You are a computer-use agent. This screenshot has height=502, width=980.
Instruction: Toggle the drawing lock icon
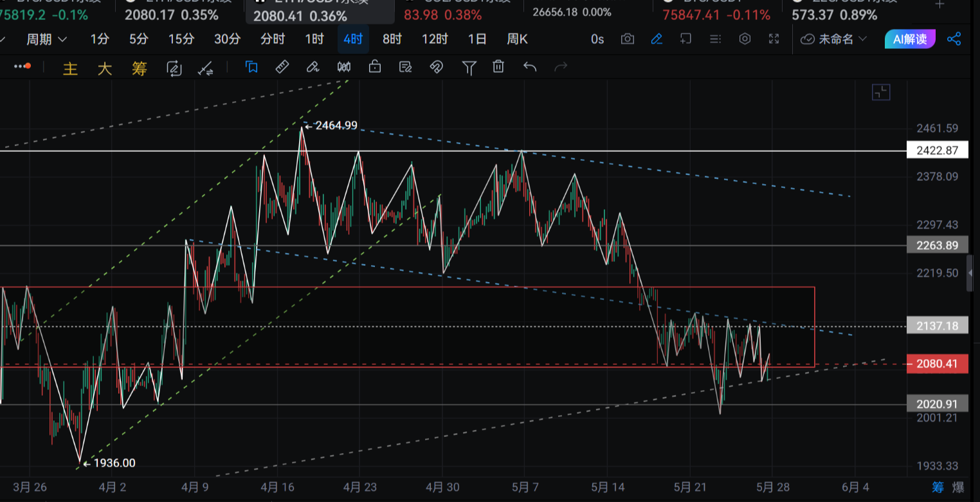pos(375,67)
